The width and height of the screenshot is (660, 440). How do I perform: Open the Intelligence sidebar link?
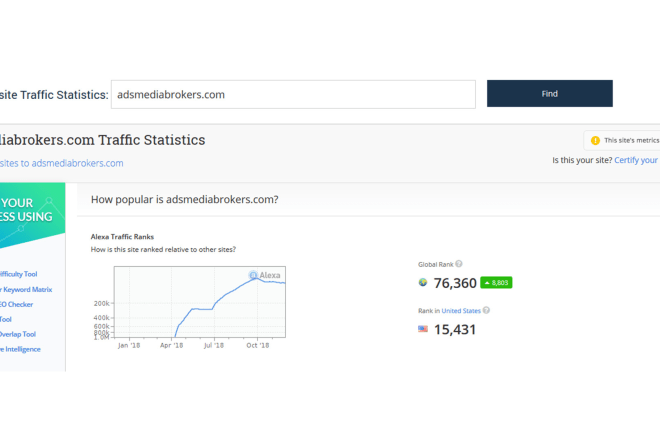(x=20, y=349)
